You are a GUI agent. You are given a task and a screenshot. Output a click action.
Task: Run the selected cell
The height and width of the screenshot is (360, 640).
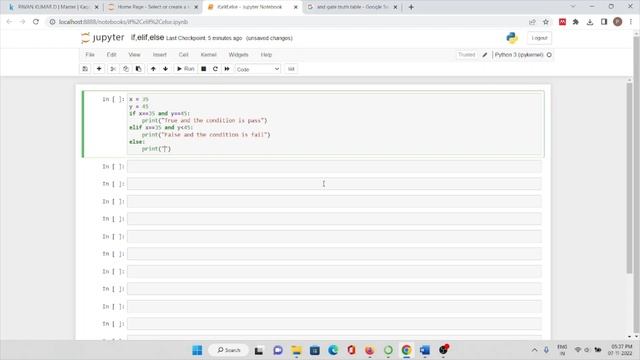[185, 69]
